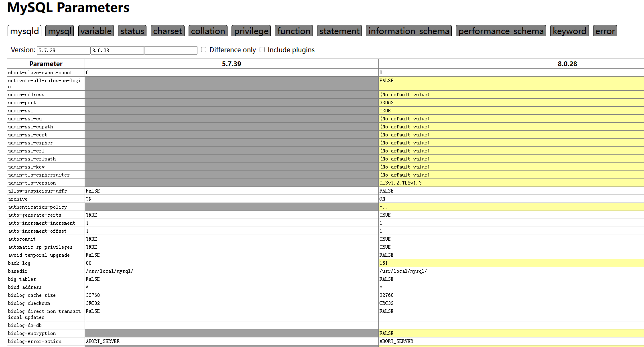The image size is (644, 347).
Task: Select the auto-increment-increment parameter
Action: pos(42,223)
